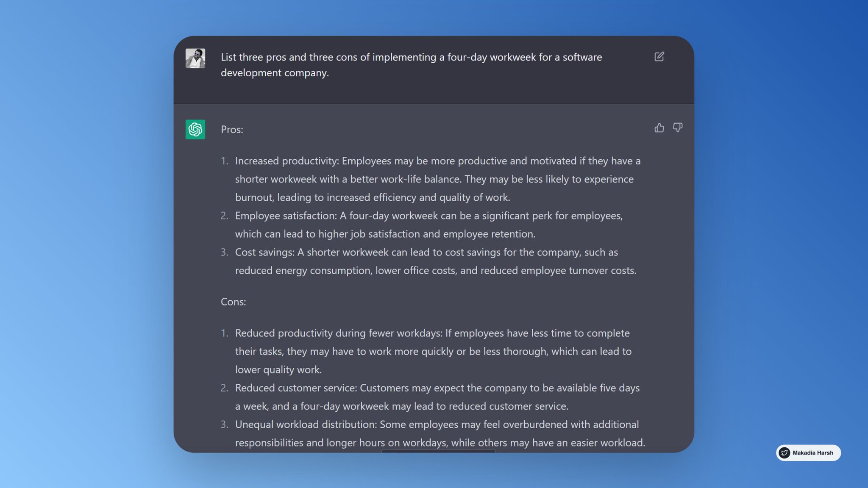Click the 'Cons:' heading text
Viewport: 868px width, 488px height.
[x=233, y=302]
